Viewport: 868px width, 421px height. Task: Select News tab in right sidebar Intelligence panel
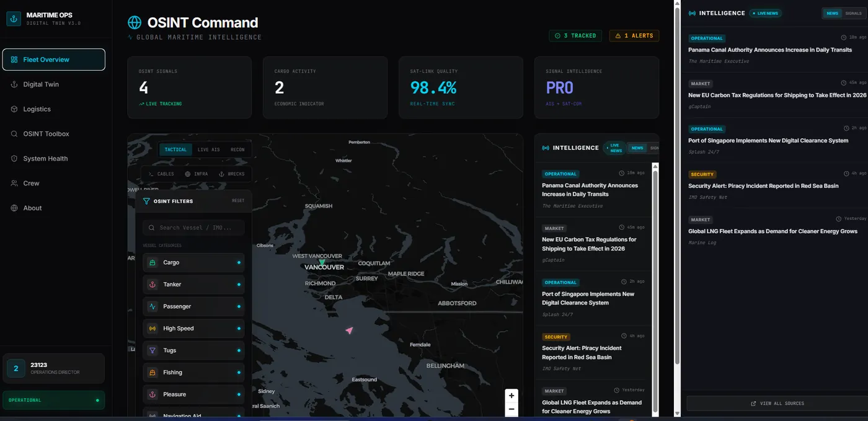[832, 13]
